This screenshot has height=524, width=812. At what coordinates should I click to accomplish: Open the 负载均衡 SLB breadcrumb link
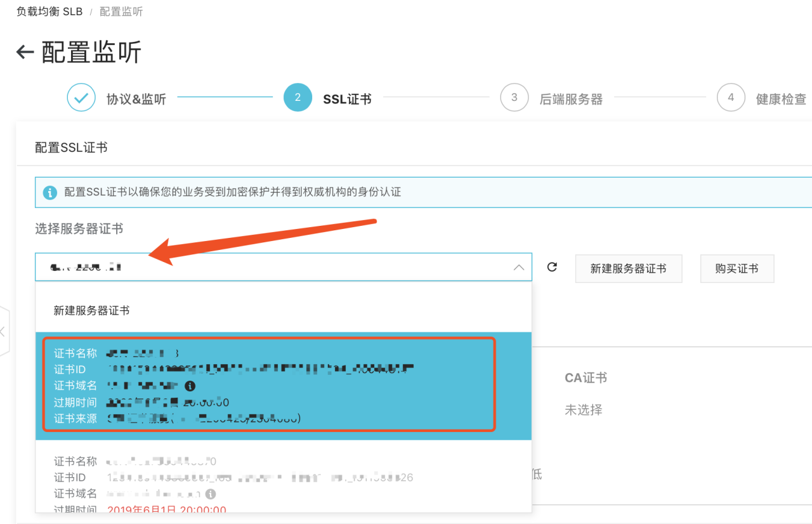pos(49,12)
